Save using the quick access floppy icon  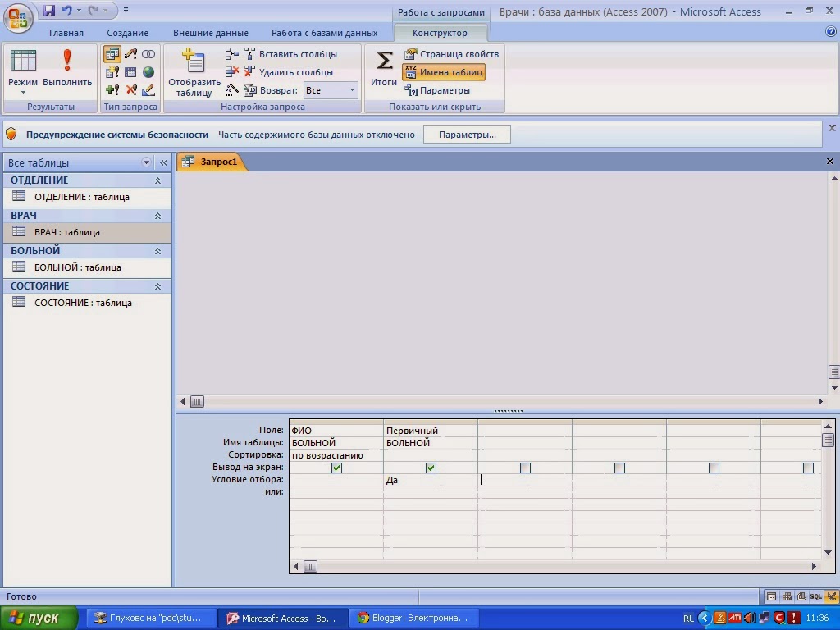tap(48, 10)
